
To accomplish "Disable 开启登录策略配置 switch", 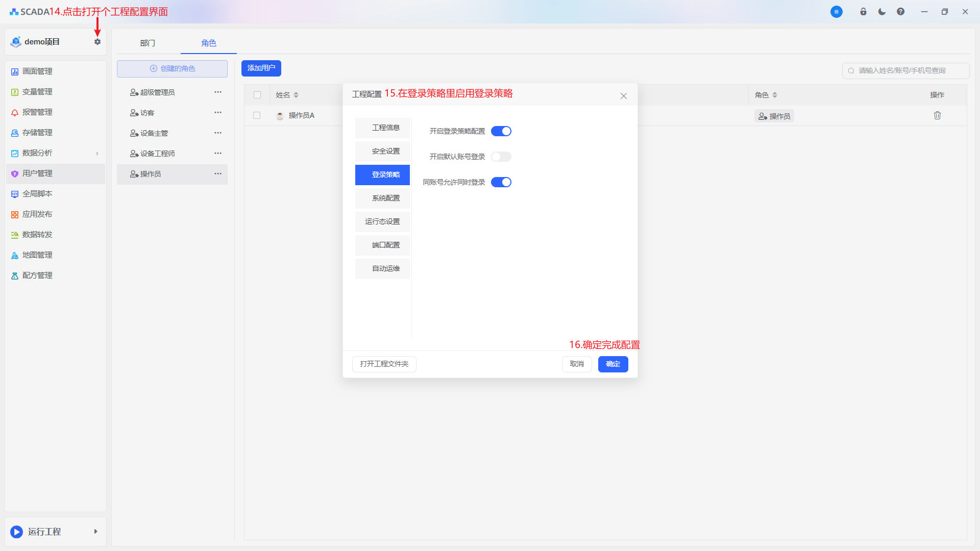I will [501, 131].
